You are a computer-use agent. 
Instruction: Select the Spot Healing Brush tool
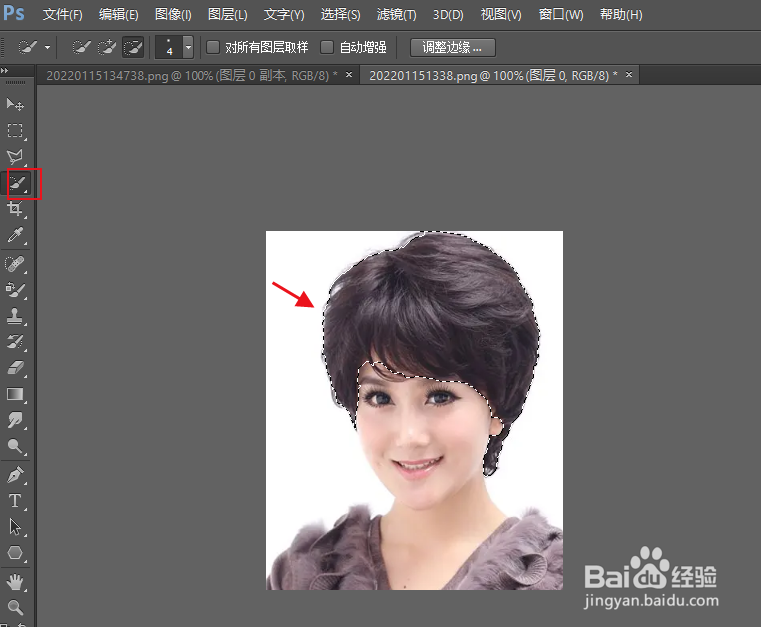[15, 264]
